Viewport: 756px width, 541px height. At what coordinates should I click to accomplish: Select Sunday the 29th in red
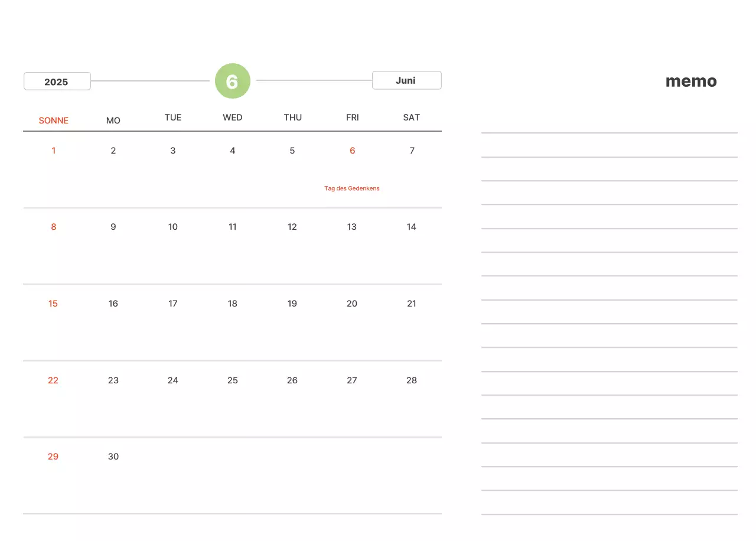coord(53,457)
